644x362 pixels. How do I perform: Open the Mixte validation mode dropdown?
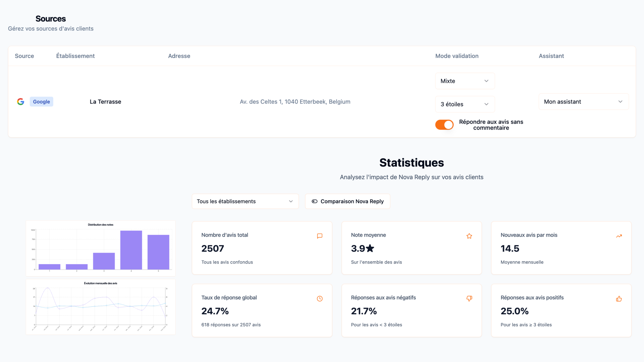465,81
